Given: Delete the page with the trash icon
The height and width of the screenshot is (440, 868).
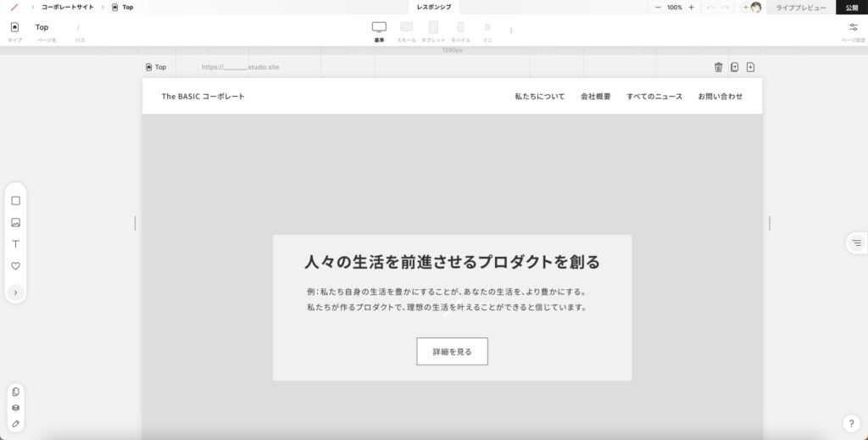Looking at the screenshot, I should pyautogui.click(x=719, y=67).
